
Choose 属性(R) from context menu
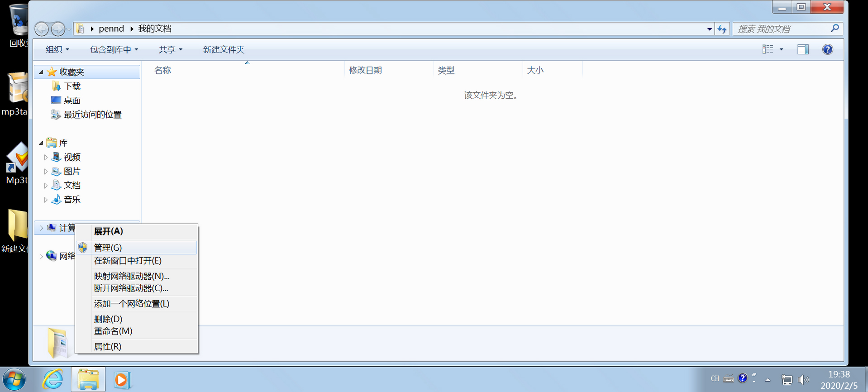pyautogui.click(x=137, y=347)
